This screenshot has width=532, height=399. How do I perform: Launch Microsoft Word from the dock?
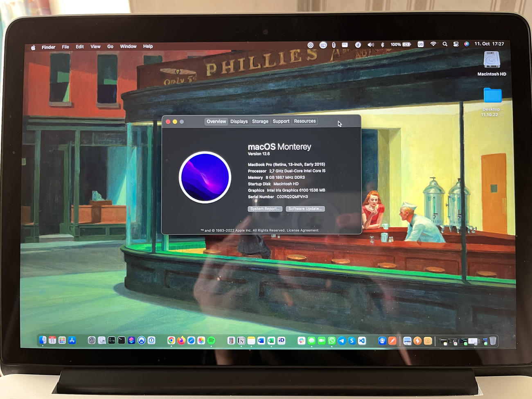pyautogui.click(x=261, y=340)
